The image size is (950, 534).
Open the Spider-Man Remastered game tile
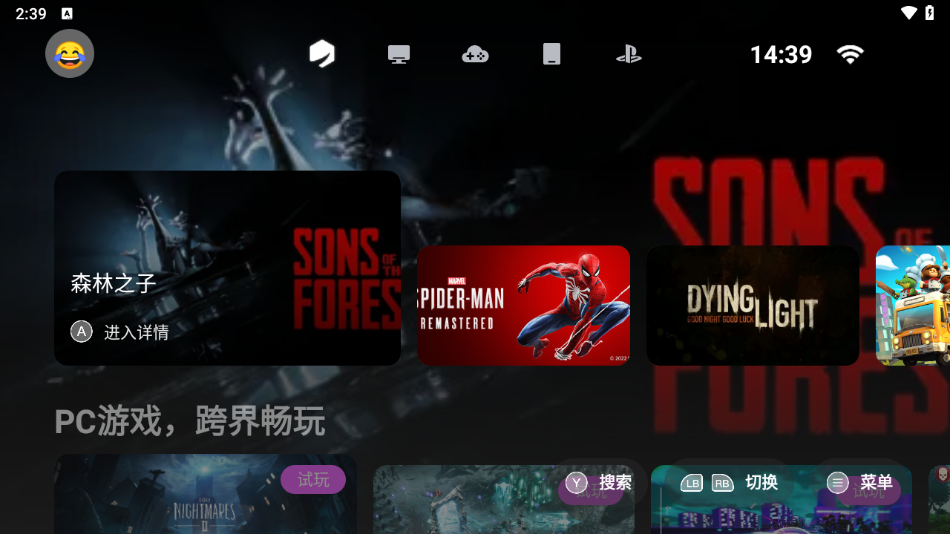[523, 305]
